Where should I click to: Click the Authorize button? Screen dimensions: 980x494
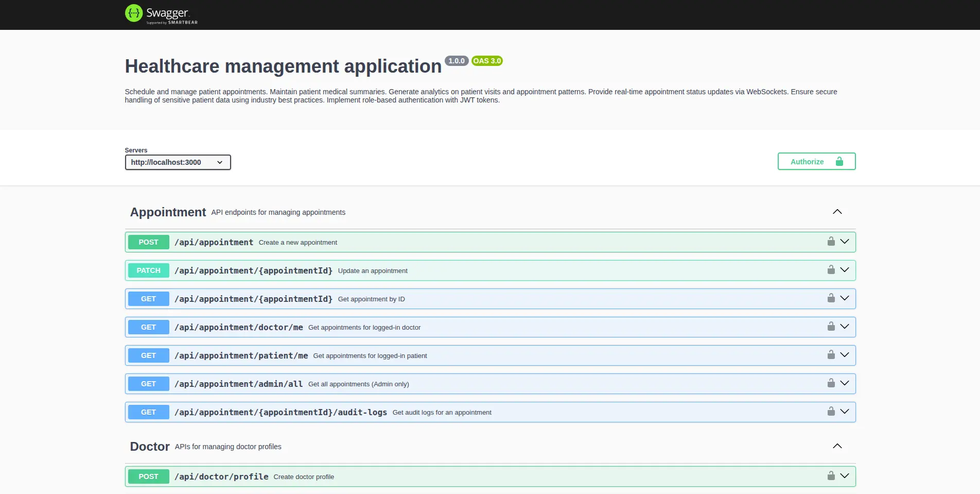(816, 161)
